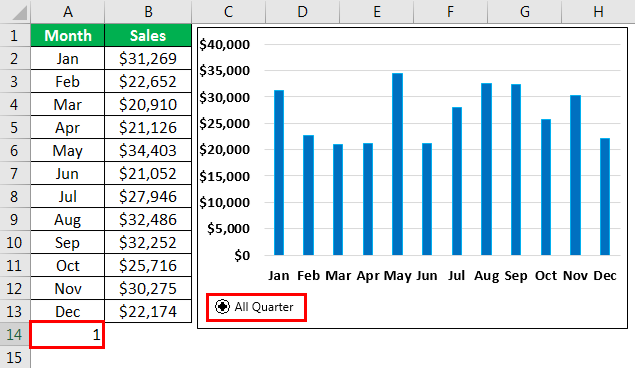Select row 15 header
This screenshot has width=635, height=368.
(x=15, y=357)
